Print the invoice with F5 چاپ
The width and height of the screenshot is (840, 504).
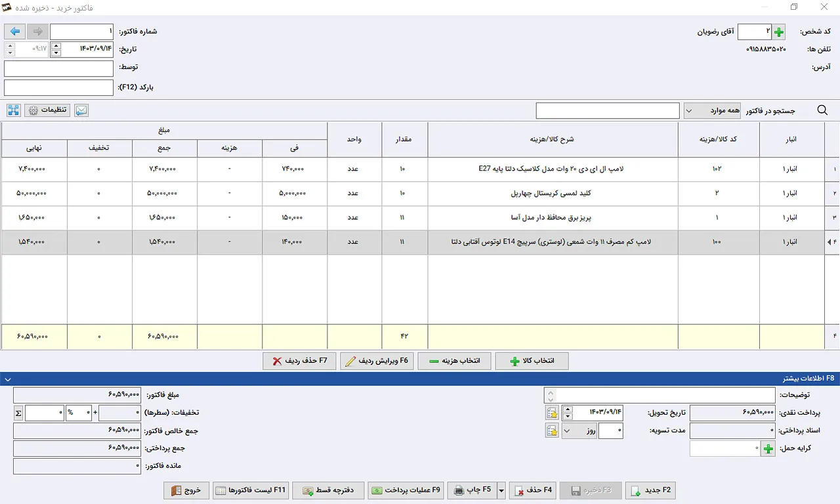472,490
